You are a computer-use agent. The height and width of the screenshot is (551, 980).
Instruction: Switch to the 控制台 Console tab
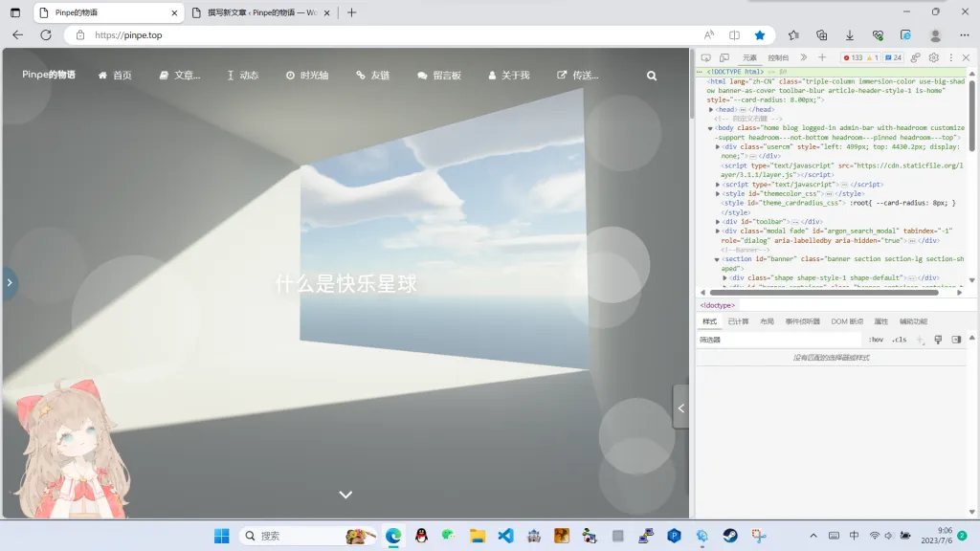coord(778,57)
